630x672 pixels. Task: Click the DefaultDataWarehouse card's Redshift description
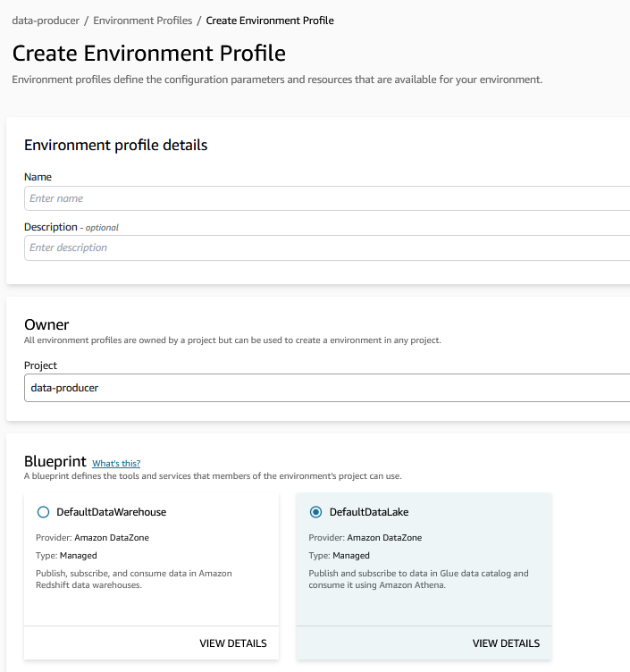(x=134, y=578)
